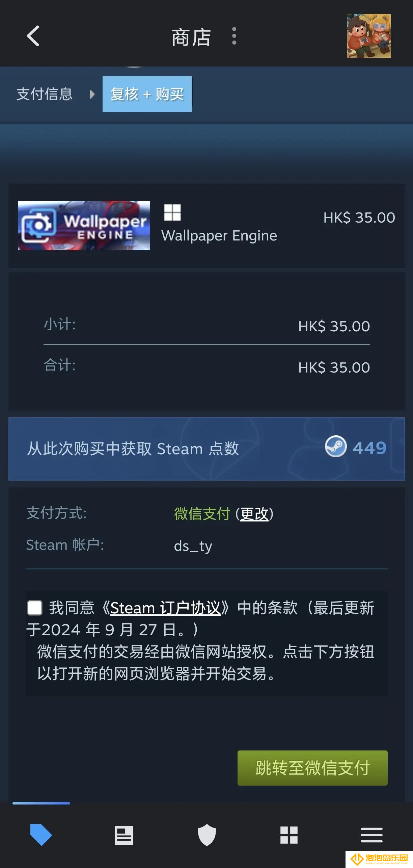Open the Steam 订户协议 link
This screenshot has width=413, height=868.
(166, 608)
